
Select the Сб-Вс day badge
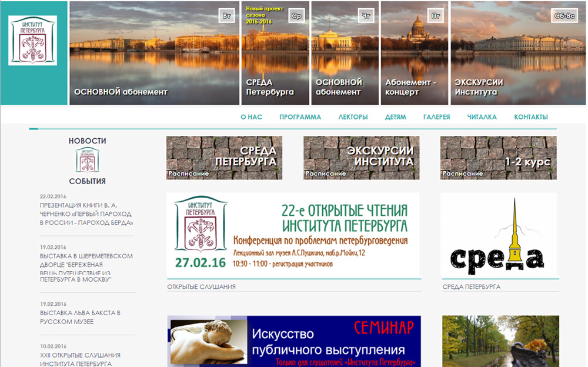pos(564,16)
